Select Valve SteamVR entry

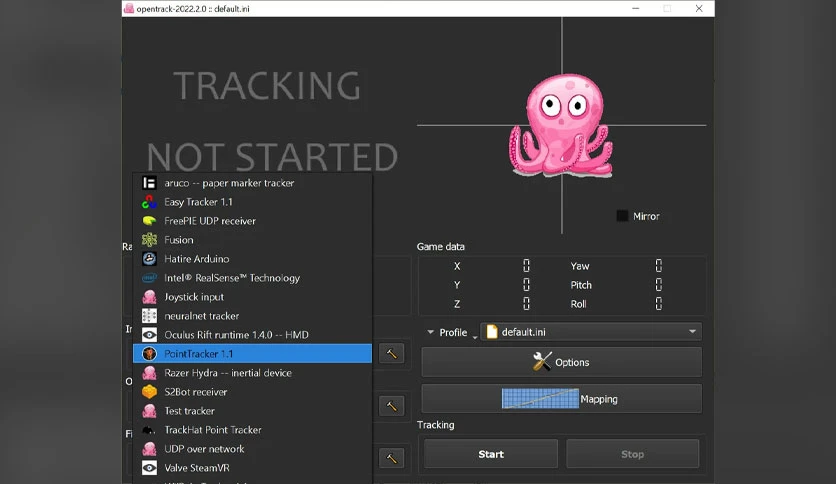click(252, 468)
